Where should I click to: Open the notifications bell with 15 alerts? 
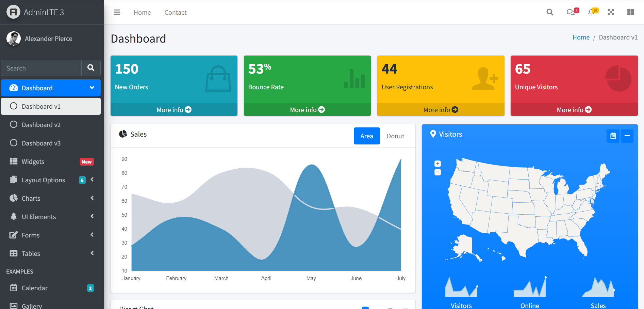pyautogui.click(x=592, y=12)
